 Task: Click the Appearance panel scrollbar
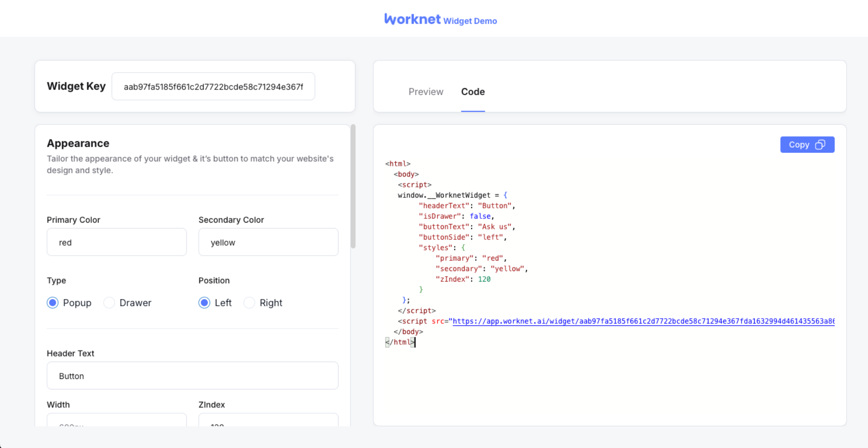[x=353, y=187]
